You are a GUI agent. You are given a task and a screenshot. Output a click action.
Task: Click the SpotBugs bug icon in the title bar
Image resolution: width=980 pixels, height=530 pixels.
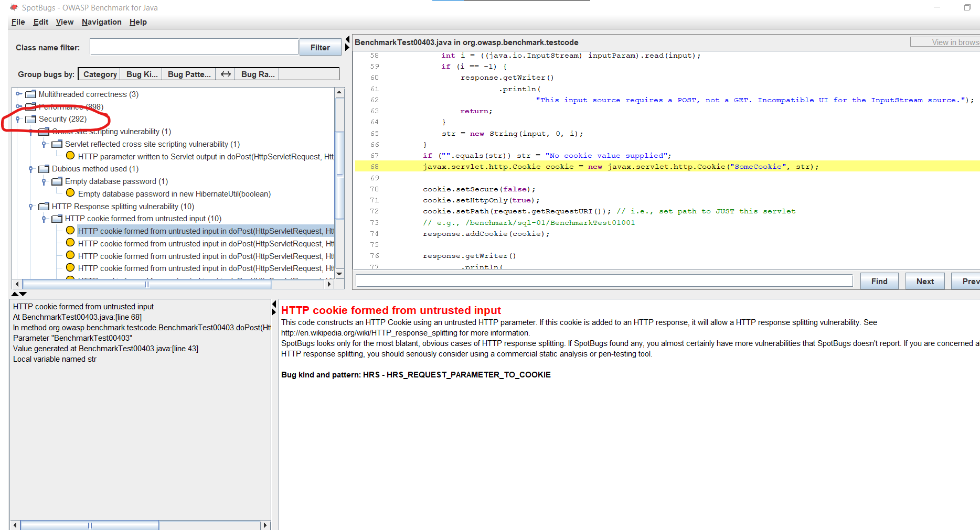point(15,7)
